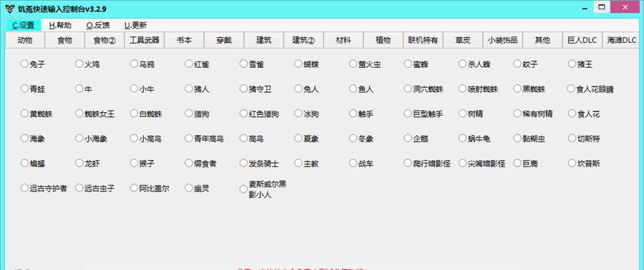
Task: Switch to the 巨人DLC tab
Action: tap(582, 40)
